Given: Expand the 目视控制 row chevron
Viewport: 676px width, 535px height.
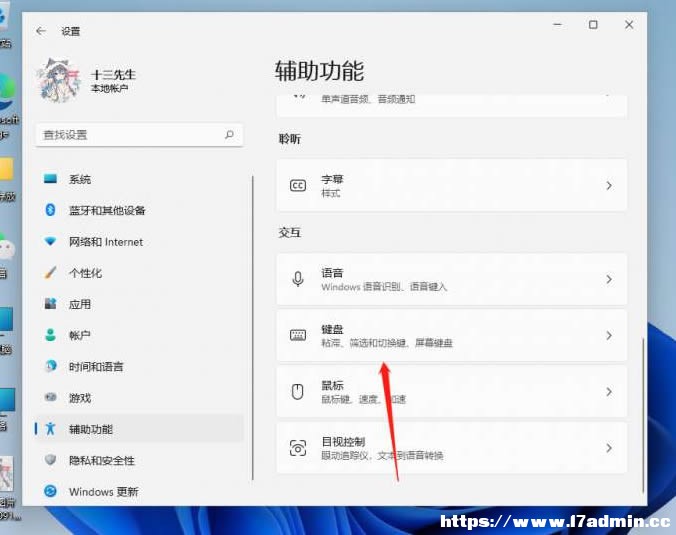Looking at the screenshot, I should [609, 448].
